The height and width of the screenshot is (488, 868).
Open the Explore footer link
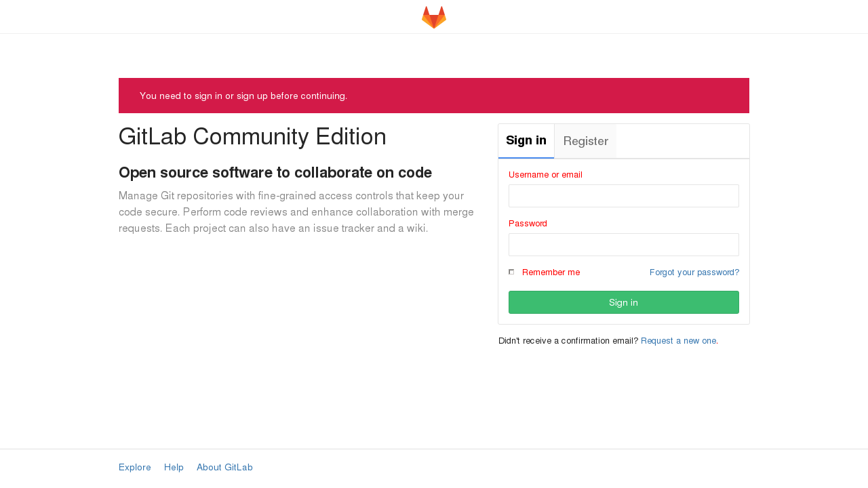pyautogui.click(x=135, y=468)
